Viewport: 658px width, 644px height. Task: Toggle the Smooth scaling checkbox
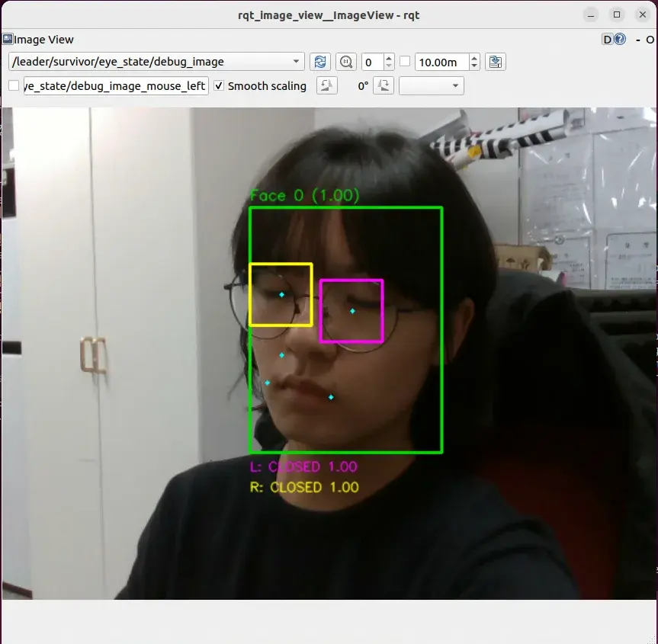click(219, 86)
